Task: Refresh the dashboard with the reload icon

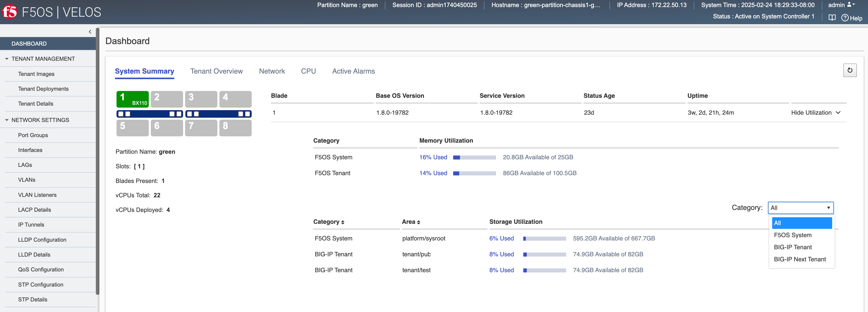Action: click(x=850, y=70)
